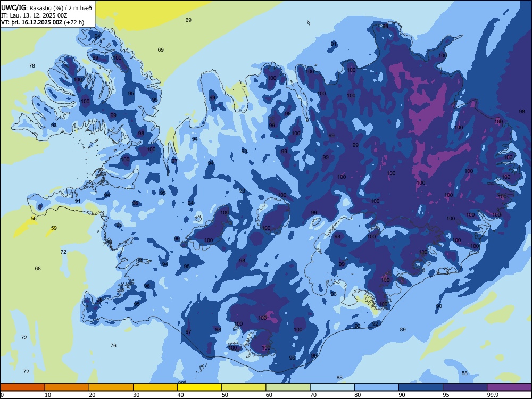The width and height of the screenshot is (532, 399).
Task: Click the legend tick label '80'
Action: 358,395
